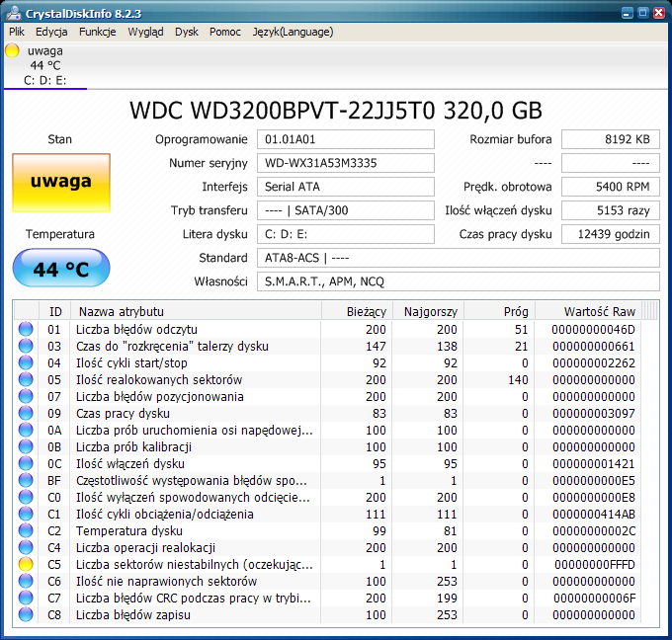The width and height of the screenshot is (672, 640).
Task: Click the rotation speed field 5400 RPM
Action: coord(611,187)
